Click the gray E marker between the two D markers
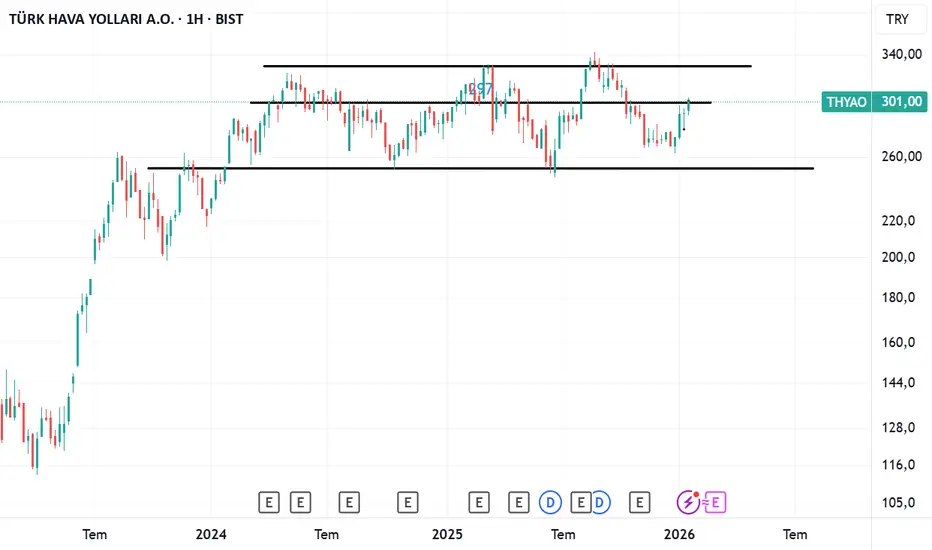Screen dimensions: 932x550 579,502
